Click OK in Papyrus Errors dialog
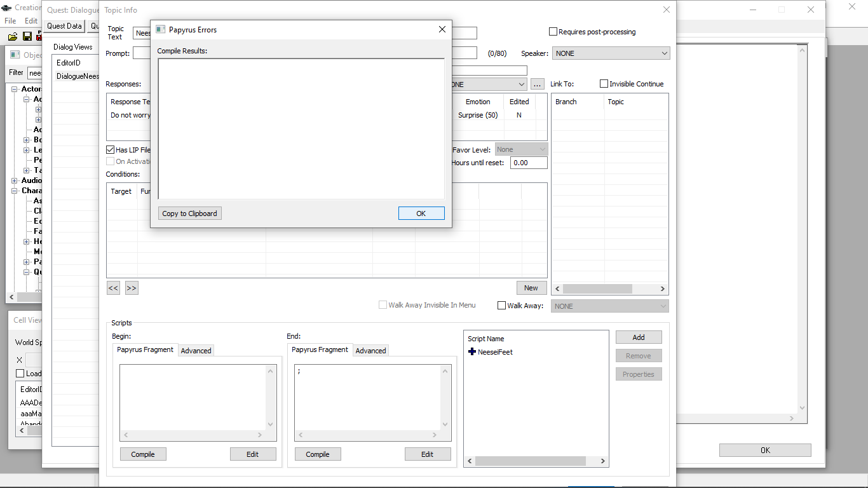 pyautogui.click(x=421, y=213)
